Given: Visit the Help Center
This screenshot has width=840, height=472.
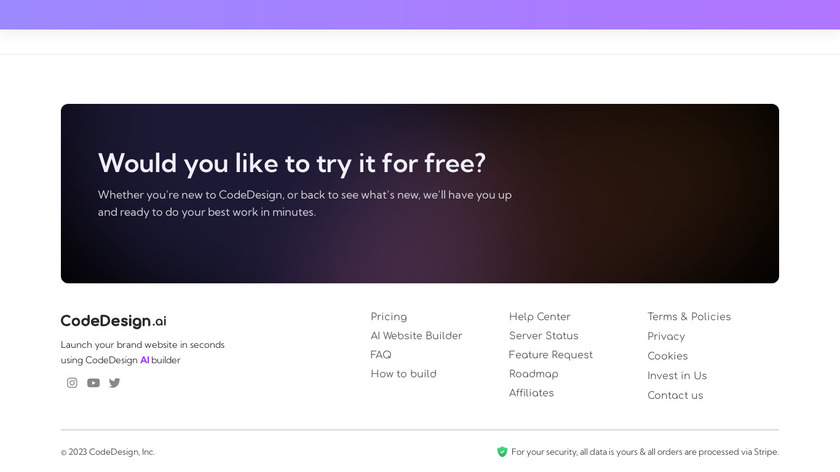Looking at the screenshot, I should tap(539, 317).
